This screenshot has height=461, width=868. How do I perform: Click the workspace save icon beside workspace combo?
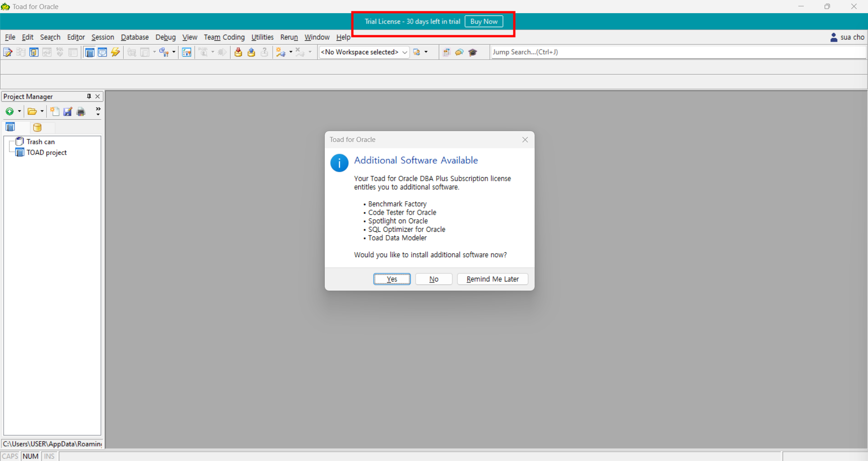click(417, 52)
